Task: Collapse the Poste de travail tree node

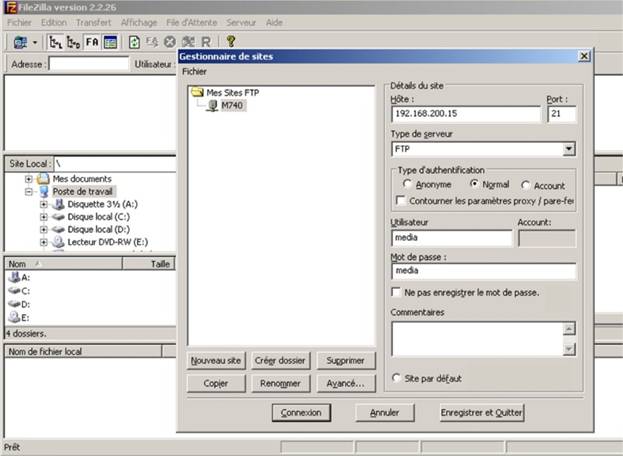Action: pos(29,192)
